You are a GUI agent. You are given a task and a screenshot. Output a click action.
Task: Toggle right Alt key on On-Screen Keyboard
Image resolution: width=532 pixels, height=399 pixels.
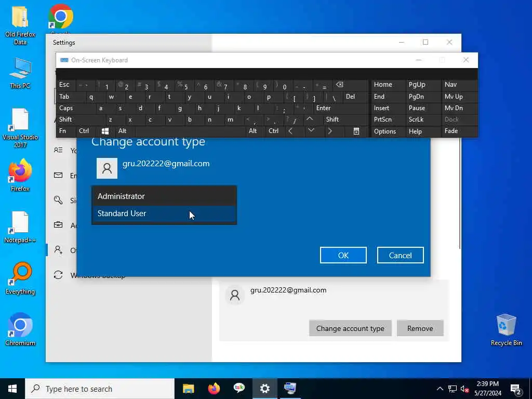click(256, 131)
